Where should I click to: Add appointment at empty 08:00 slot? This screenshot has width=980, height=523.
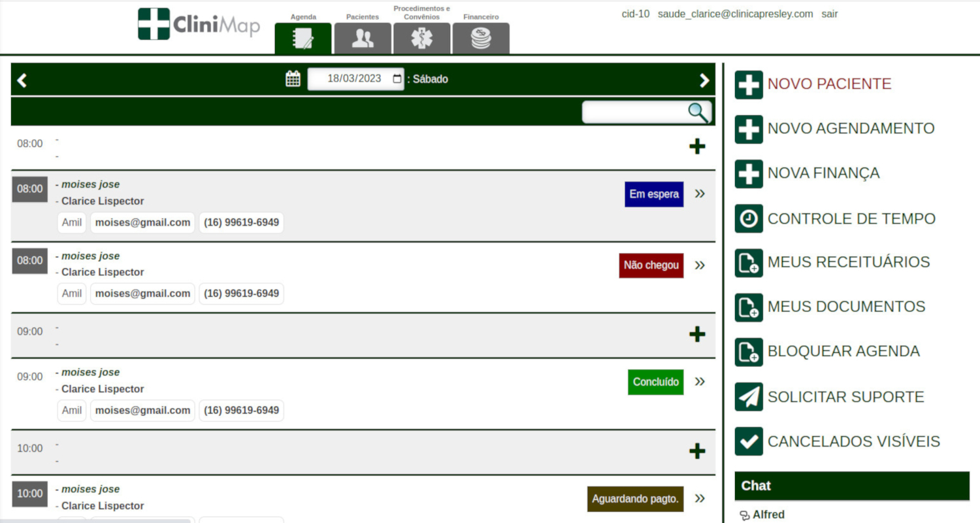[697, 146]
